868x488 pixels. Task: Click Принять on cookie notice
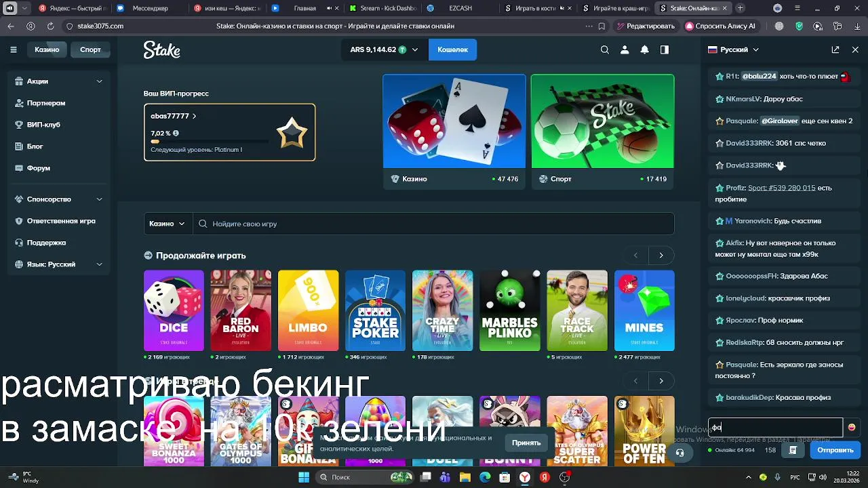(x=526, y=443)
